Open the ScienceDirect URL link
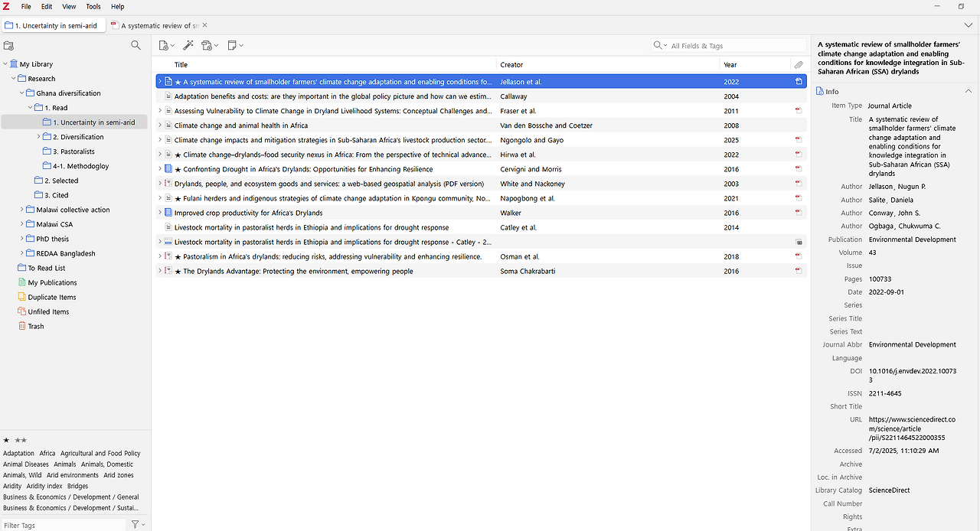 click(912, 428)
